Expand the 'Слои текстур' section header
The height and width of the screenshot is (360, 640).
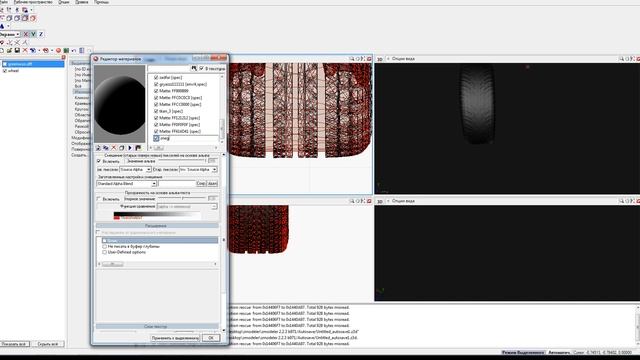click(157, 327)
